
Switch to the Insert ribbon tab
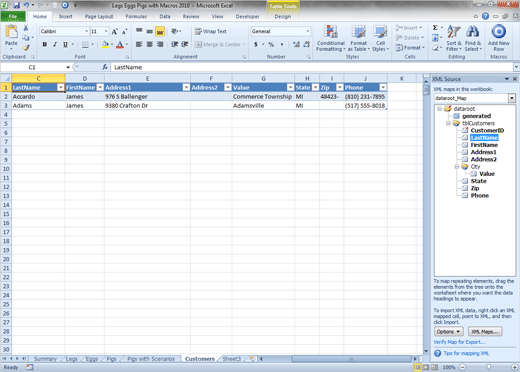[66, 16]
